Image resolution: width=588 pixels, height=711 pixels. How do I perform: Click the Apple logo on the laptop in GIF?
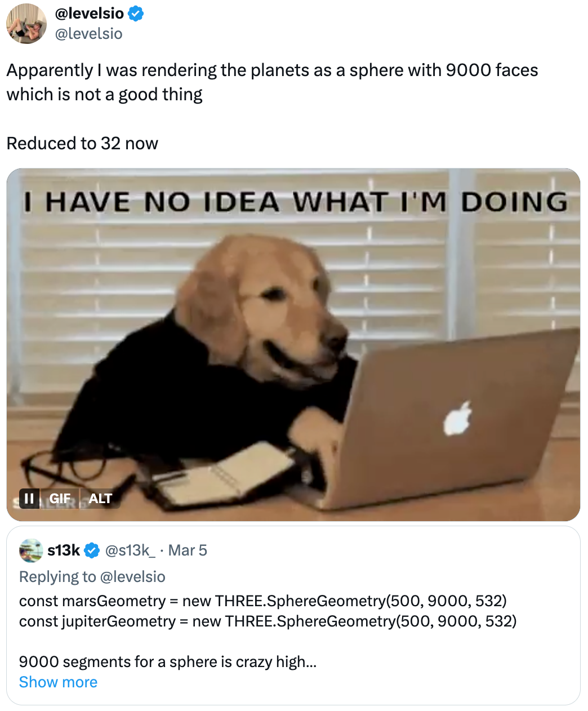(457, 419)
